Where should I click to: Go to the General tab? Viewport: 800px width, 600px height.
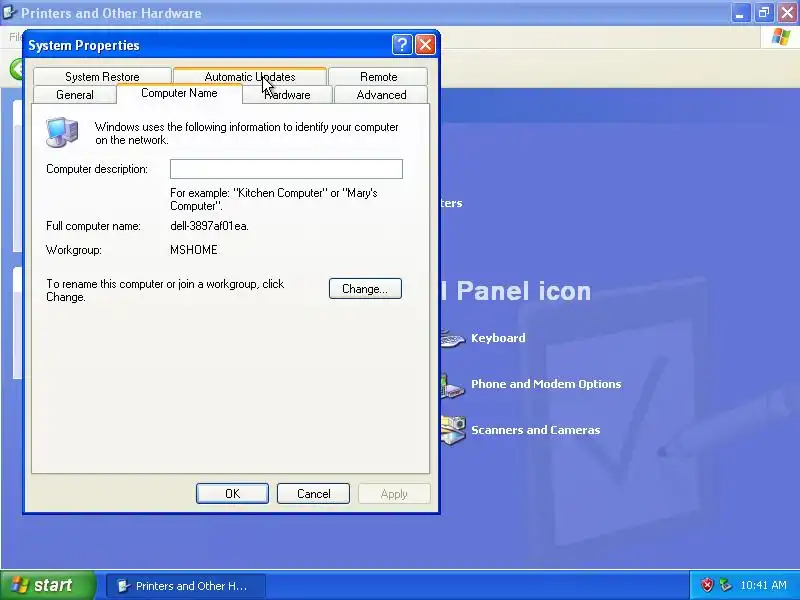click(x=75, y=95)
